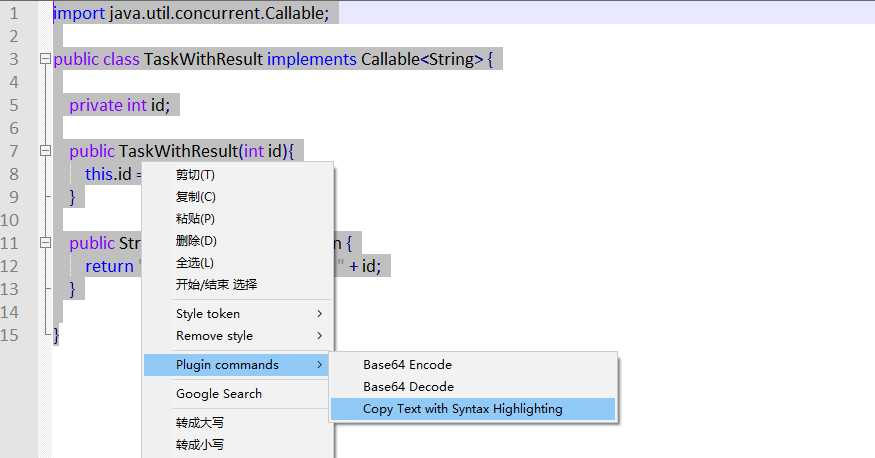This screenshot has height=458, width=875.
Task: Click 粘贴(P) to paste
Action: [x=195, y=219]
